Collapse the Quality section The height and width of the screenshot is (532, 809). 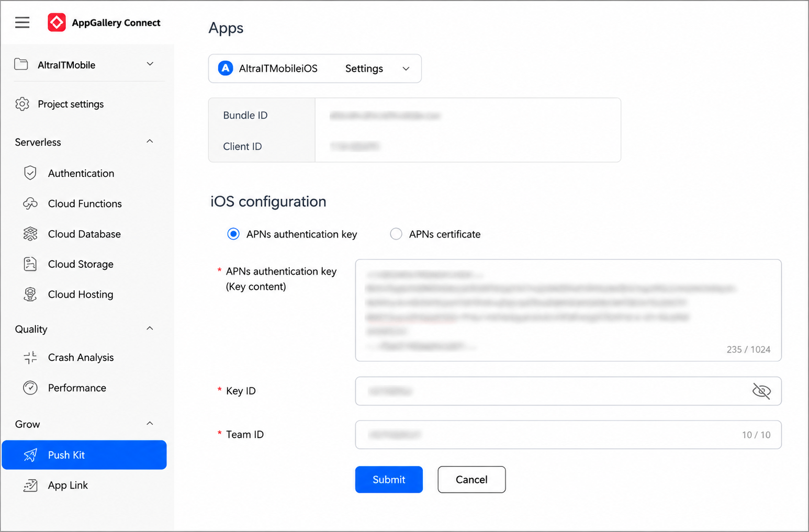pos(150,328)
